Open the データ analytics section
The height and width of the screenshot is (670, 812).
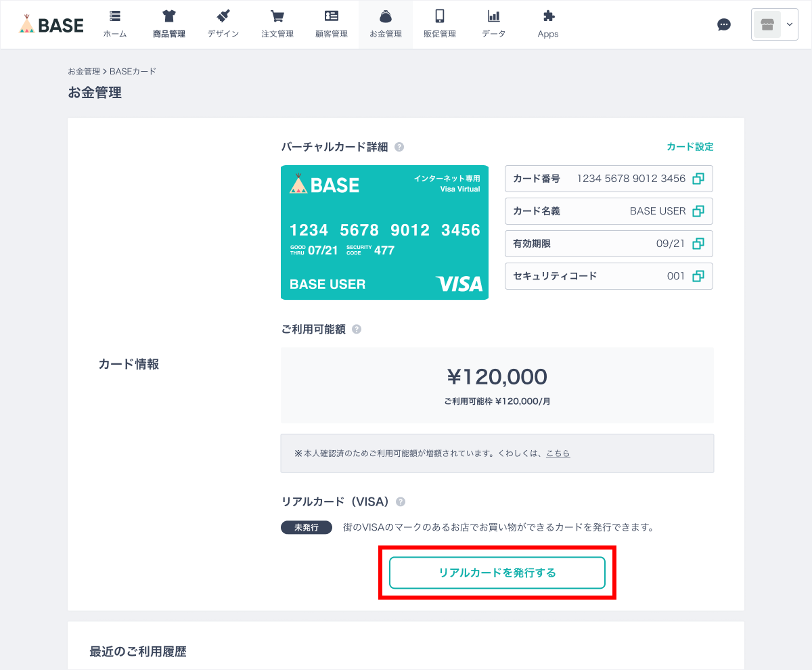pos(494,24)
